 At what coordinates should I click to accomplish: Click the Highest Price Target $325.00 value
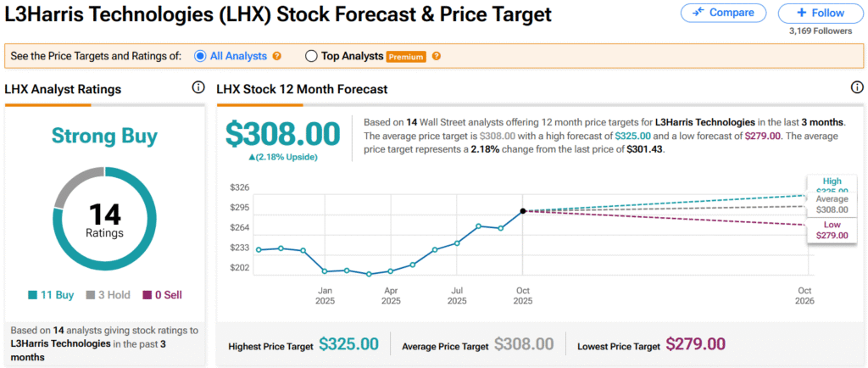click(348, 344)
